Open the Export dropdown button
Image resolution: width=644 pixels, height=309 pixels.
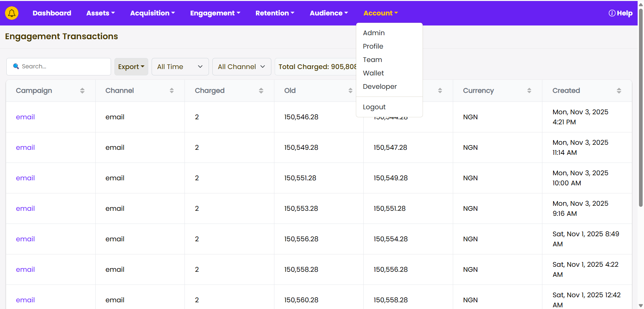click(x=131, y=67)
